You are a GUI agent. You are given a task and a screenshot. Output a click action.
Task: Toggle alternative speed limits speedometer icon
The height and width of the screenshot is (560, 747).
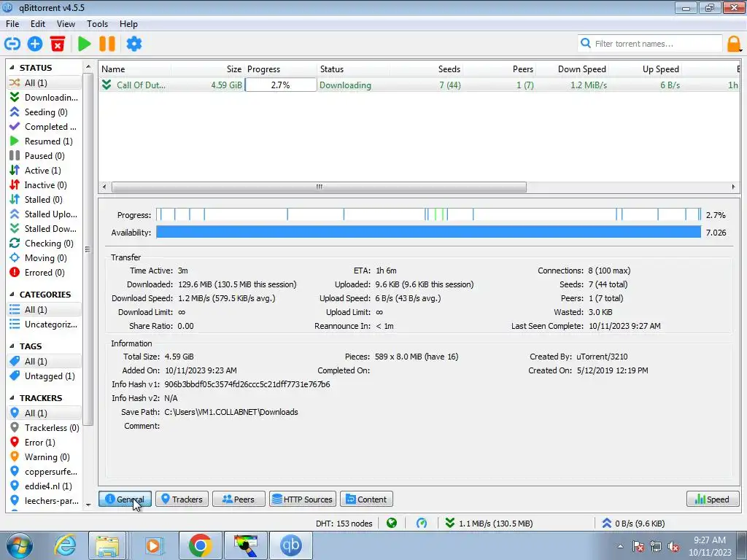(422, 524)
